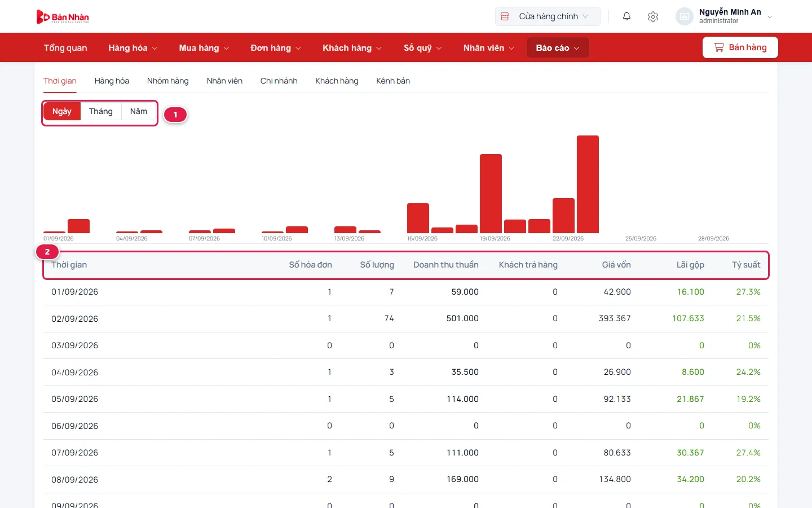Image resolution: width=812 pixels, height=508 pixels.
Task: Switch chart view to Tháng
Action: (101, 111)
